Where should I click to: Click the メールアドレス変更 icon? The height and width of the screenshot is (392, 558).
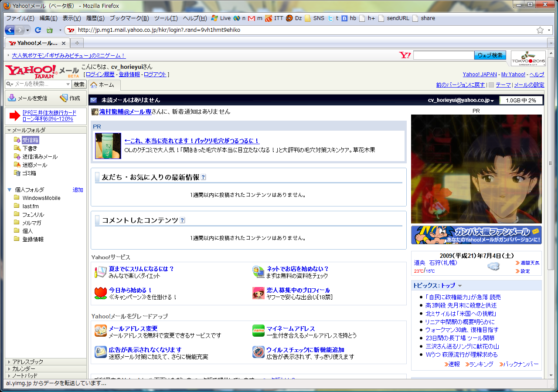101,331
